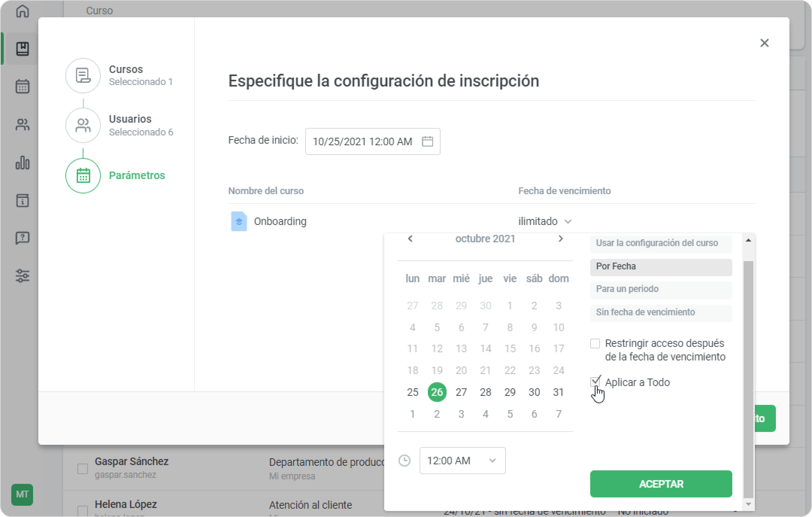The width and height of the screenshot is (812, 517).
Task: Click the calendar icon in Fecha de inicio
Action: 427,141
